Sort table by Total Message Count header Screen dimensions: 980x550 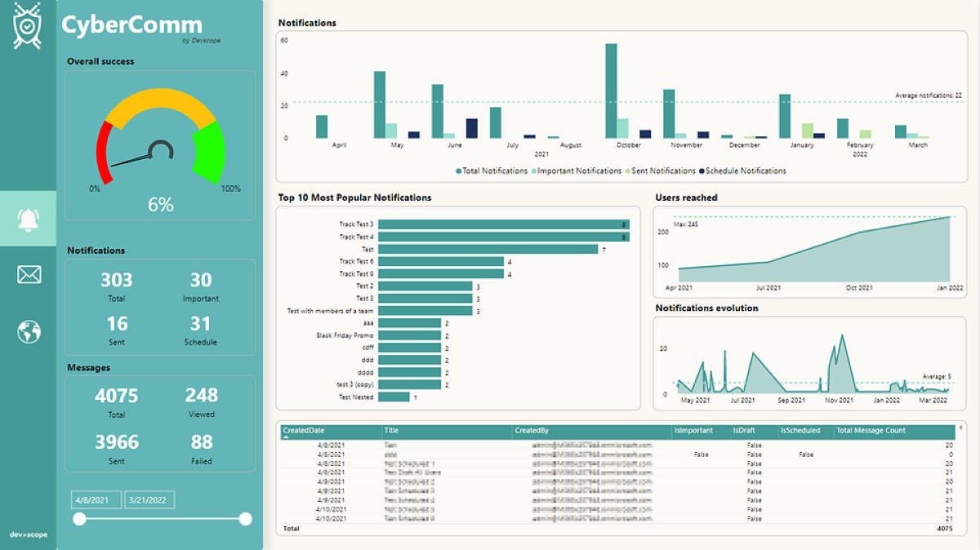coord(871,430)
